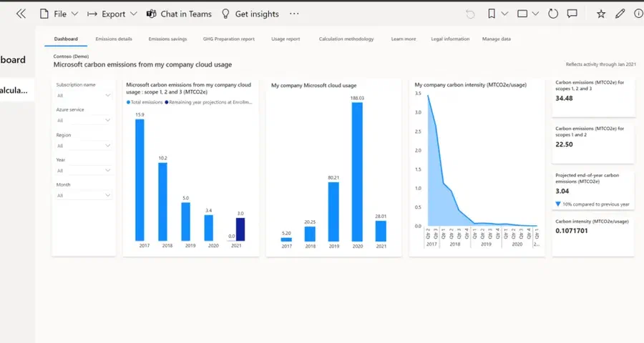Open the more options ellipsis menu
The width and height of the screenshot is (644, 343).
coord(294,14)
